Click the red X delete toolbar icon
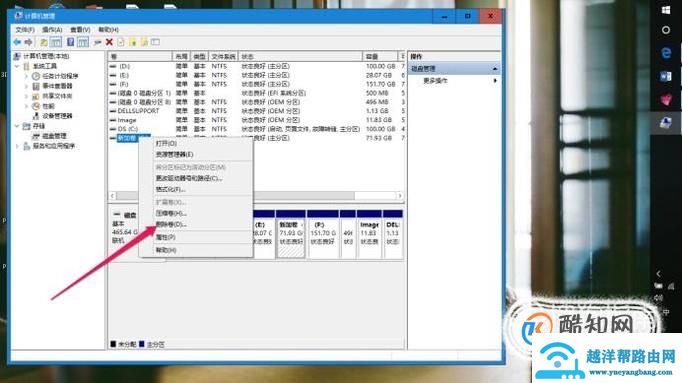 click(x=109, y=42)
